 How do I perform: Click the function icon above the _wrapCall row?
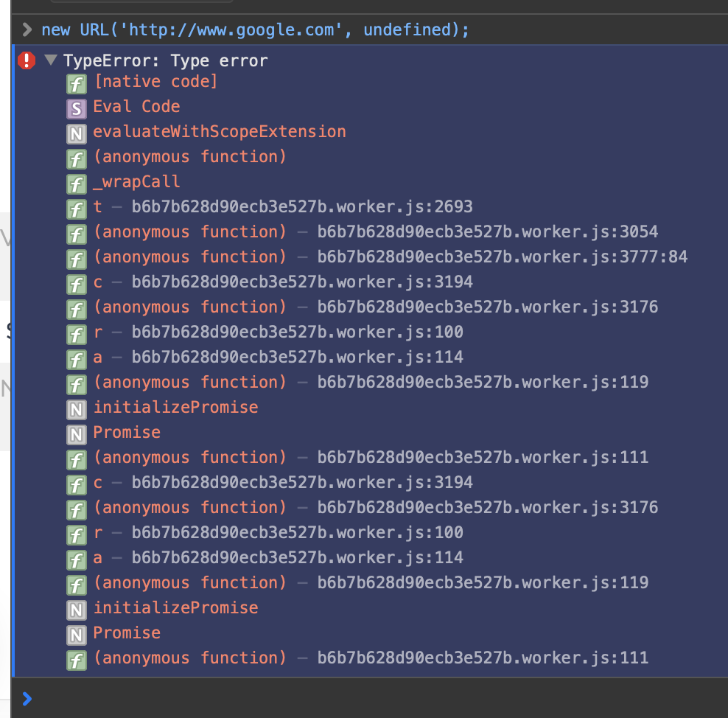[76, 159]
